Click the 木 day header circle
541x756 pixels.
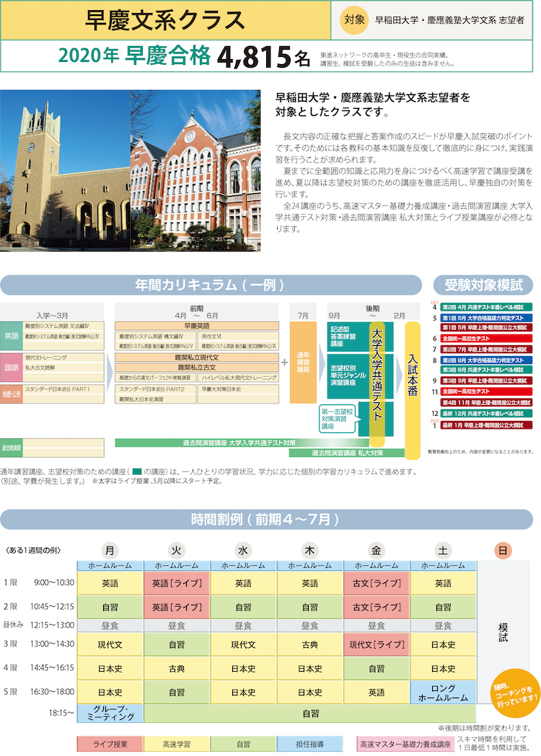310,551
